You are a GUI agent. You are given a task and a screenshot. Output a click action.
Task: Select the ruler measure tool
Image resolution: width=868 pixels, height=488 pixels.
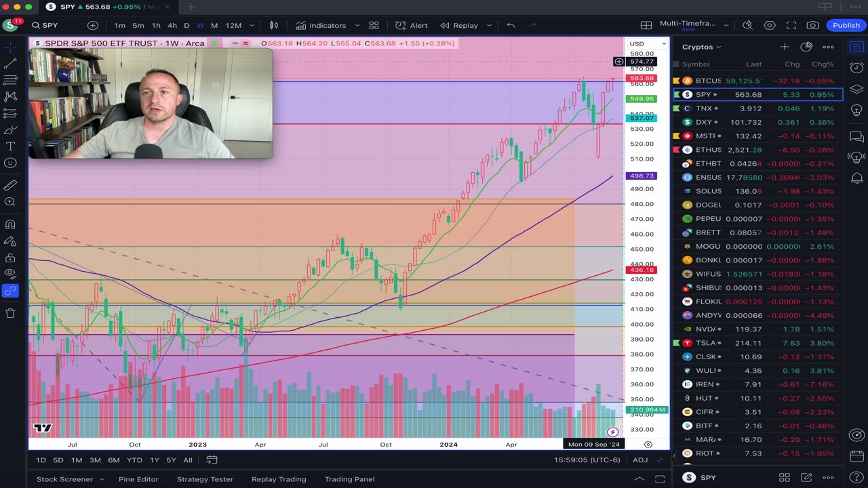point(10,185)
